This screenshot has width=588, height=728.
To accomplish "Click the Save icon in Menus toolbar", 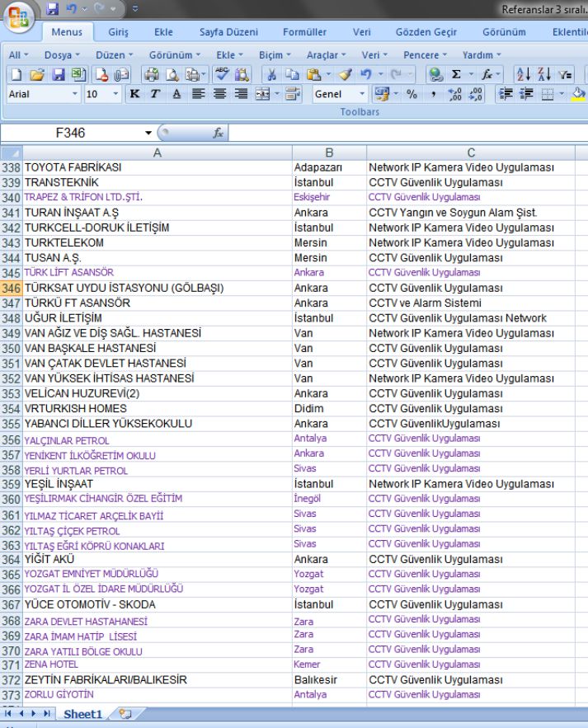I will coord(58,74).
